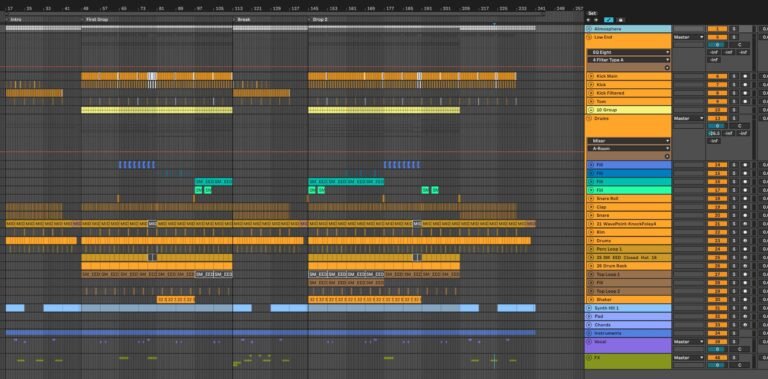
Task: Arm the Top Loop 2 track
Action: [745, 291]
